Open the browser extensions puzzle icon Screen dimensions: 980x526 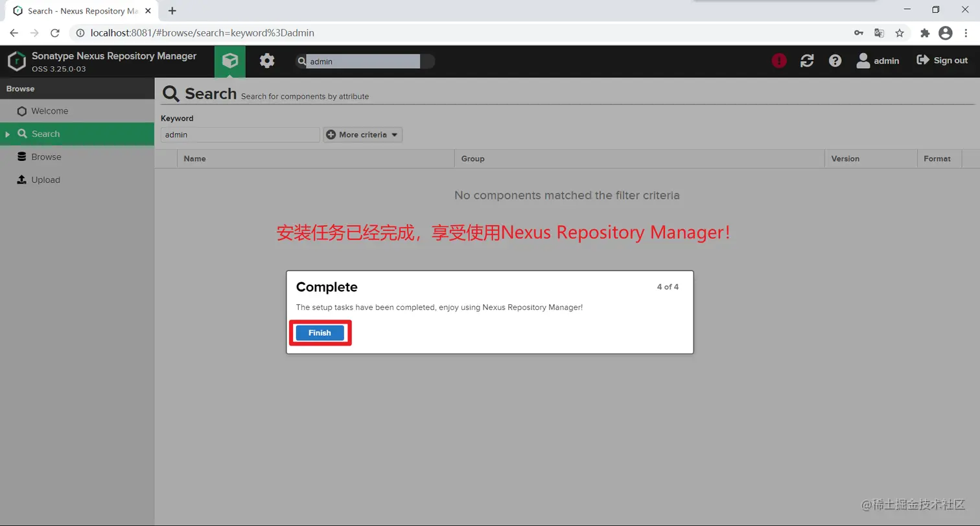(925, 33)
